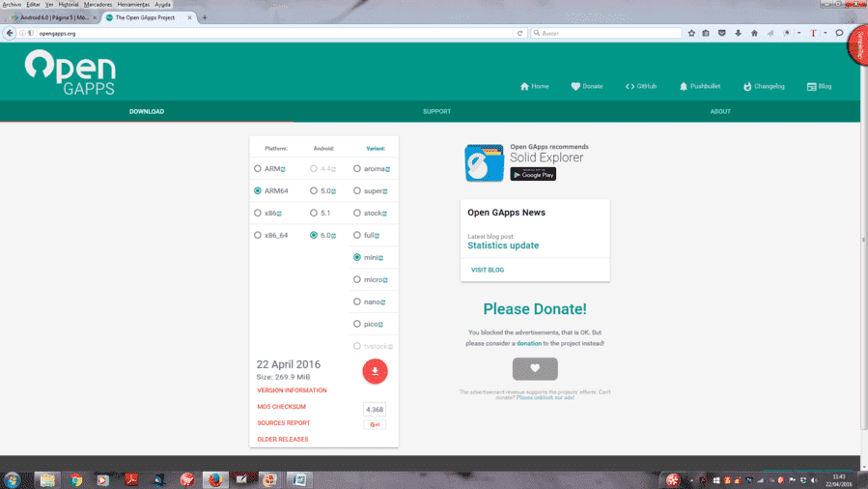Choose the micro variant
Screen dimensions: 868x489
[357, 279]
